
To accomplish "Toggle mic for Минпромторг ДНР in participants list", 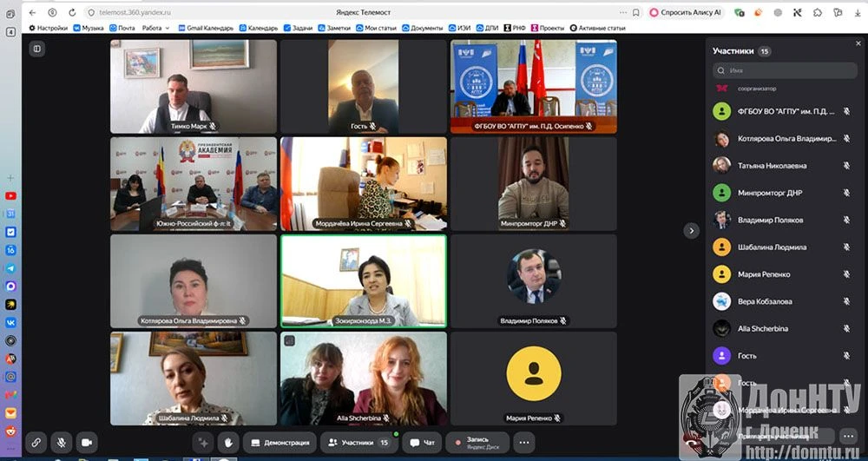I will (846, 193).
